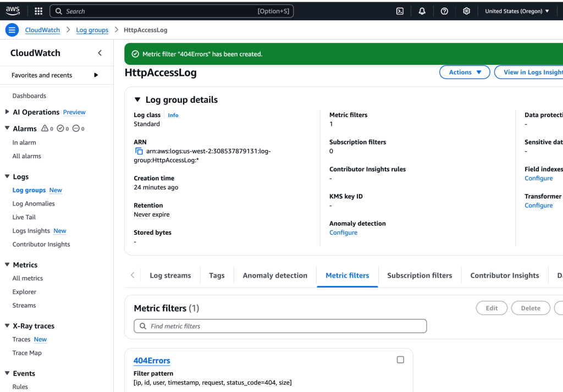Image resolution: width=563 pixels, height=392 pixels.
Task: Open the 404Errors metric filter link
Action: 152,361
